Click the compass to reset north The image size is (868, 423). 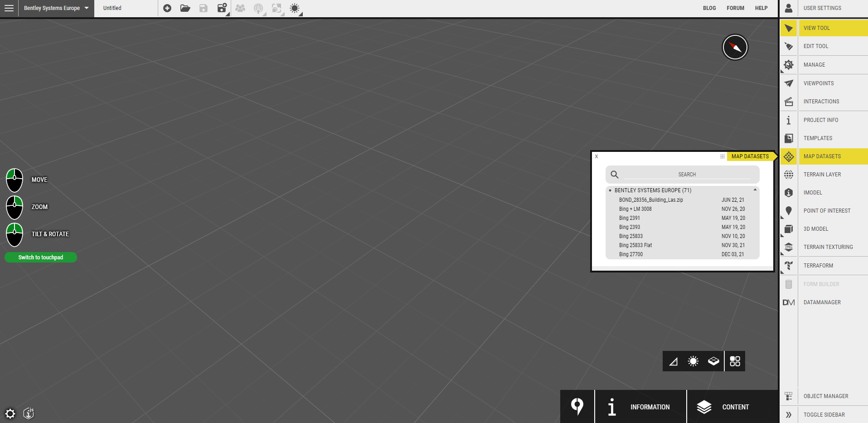tap(735, 47)
